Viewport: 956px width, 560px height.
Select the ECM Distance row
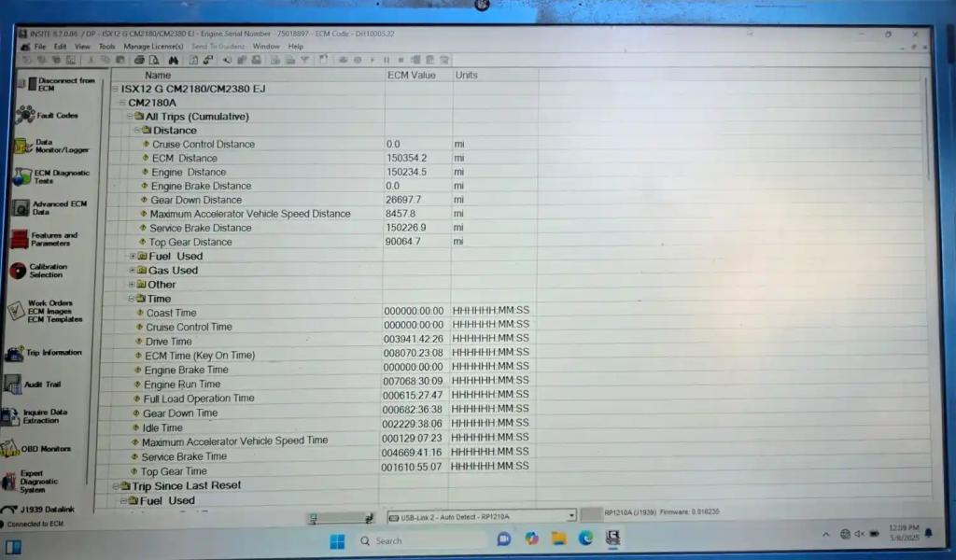[184, 159]
